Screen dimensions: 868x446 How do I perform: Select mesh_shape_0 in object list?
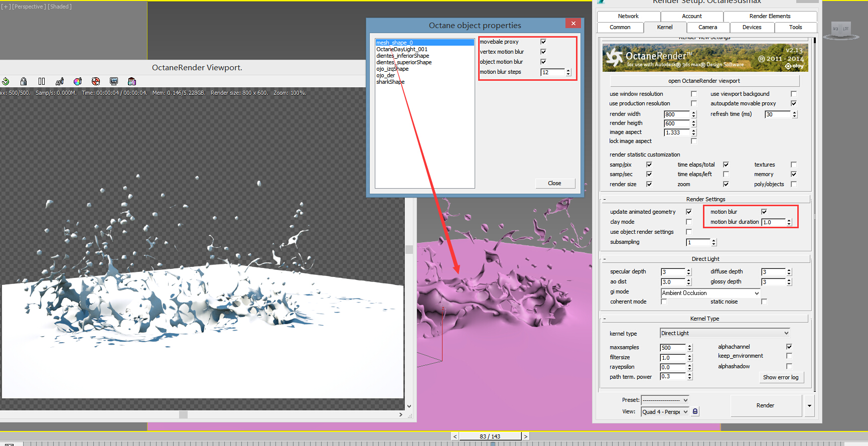point(424,43)
